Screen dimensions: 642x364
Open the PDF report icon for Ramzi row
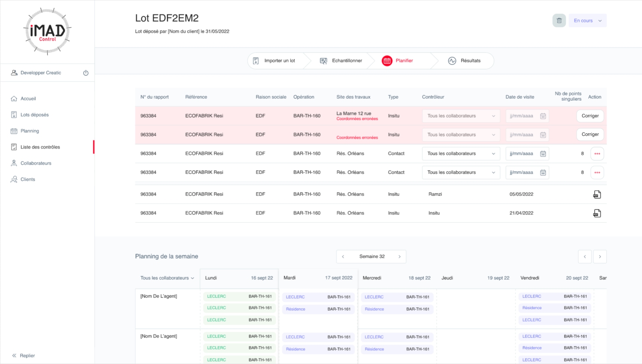597,195
